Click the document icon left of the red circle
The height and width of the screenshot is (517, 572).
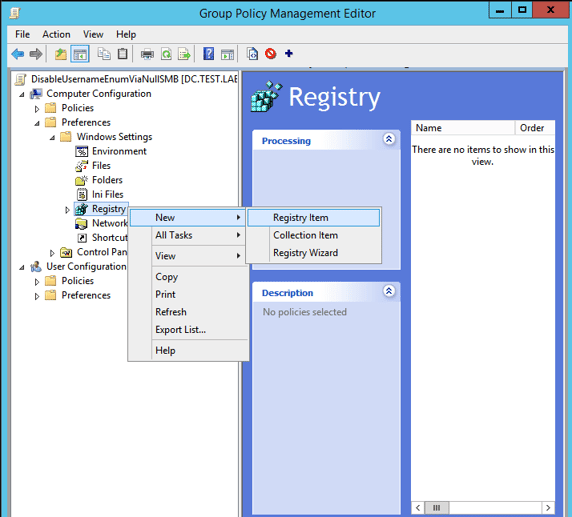coord(252,54)
